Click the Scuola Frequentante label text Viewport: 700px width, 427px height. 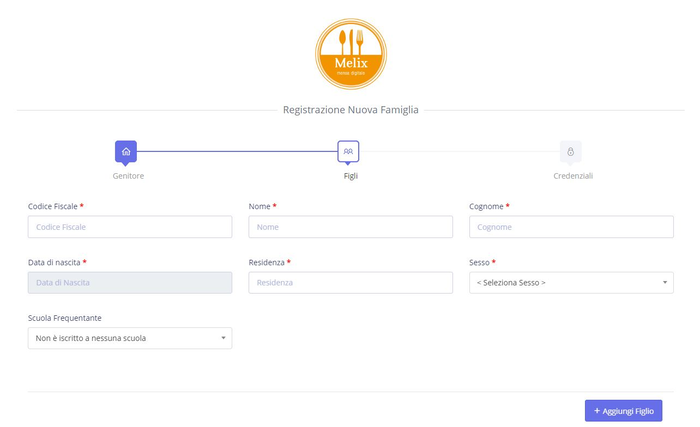click(65, 318)
